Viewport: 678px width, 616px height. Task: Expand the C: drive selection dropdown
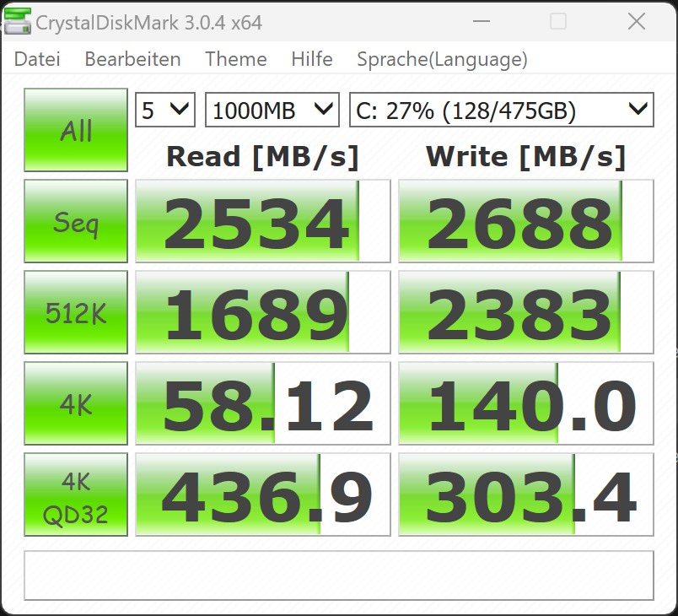501,110
